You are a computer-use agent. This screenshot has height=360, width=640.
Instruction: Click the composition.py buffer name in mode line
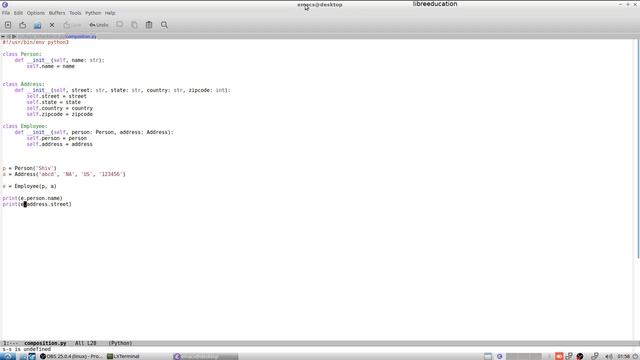click(45, 343)
